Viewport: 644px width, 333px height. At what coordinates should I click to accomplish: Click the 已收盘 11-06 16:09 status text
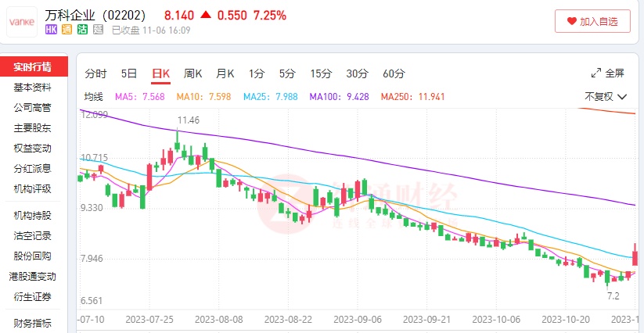(151, 30)
